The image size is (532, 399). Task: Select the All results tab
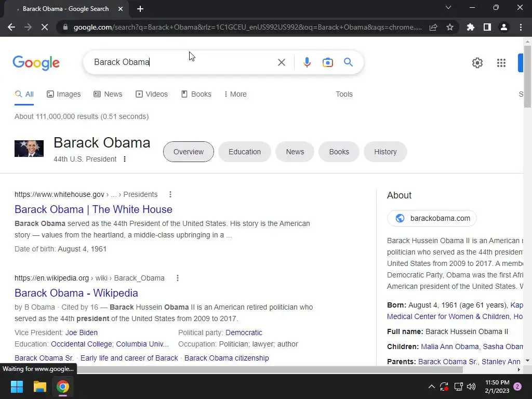pos(24,95)
